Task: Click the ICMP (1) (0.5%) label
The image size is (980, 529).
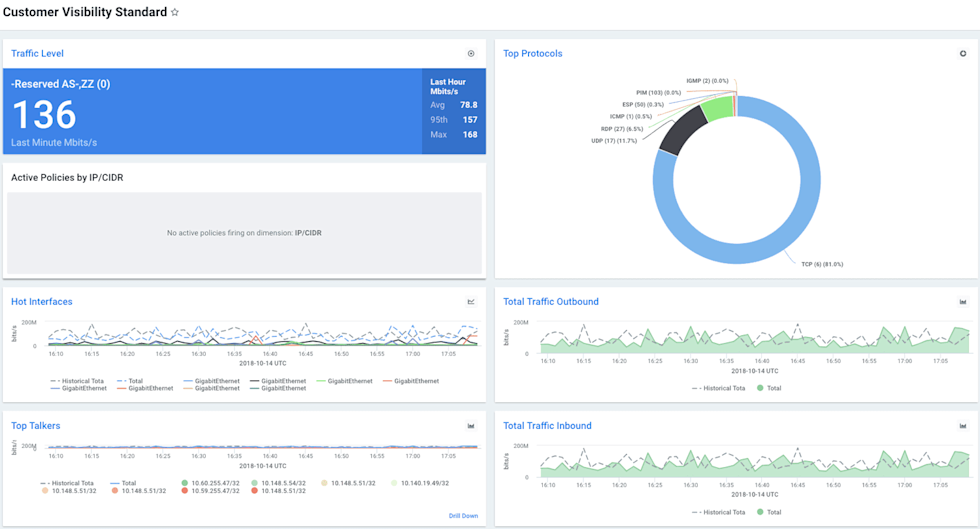Action: click(631, 116)
